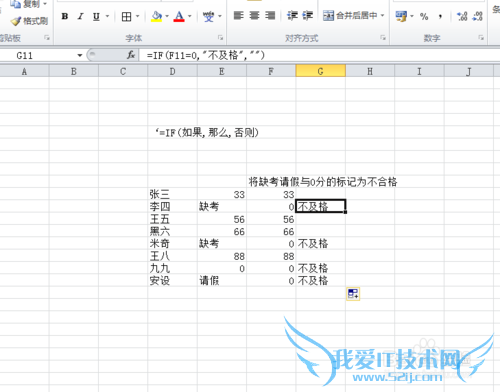Select 不及格 cell in 安设 row

(320, 281)
